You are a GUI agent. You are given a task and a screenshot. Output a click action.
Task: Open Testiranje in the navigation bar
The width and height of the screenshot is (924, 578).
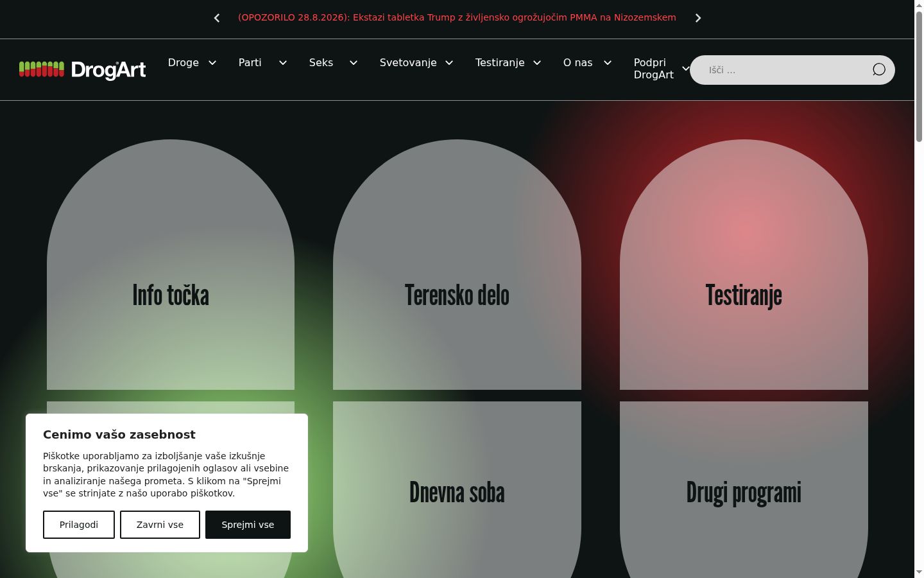pos(500,62)
